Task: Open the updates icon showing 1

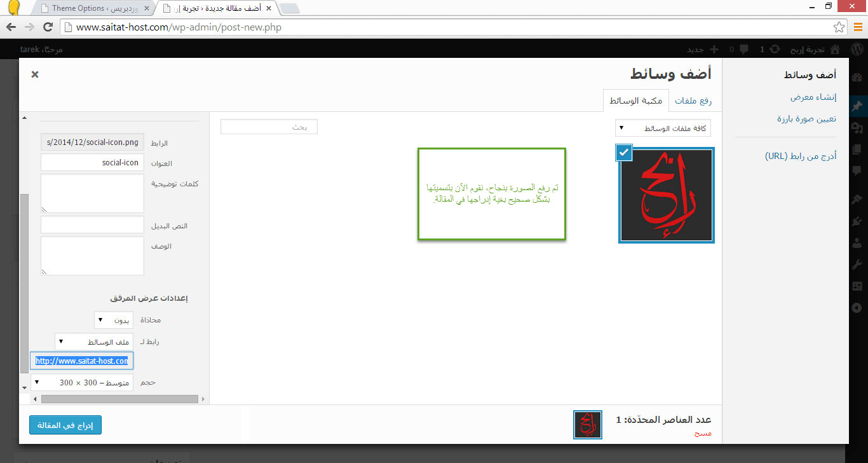Action: (775, 49)
